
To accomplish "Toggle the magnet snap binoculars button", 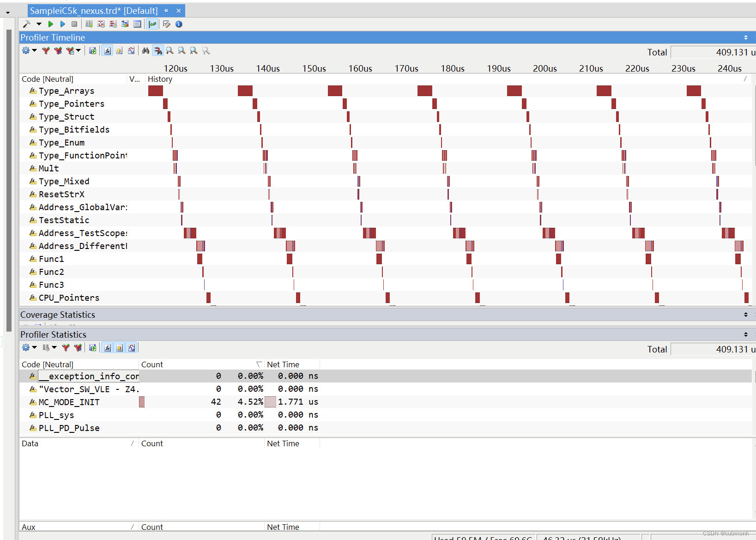I will click(158, 50).
